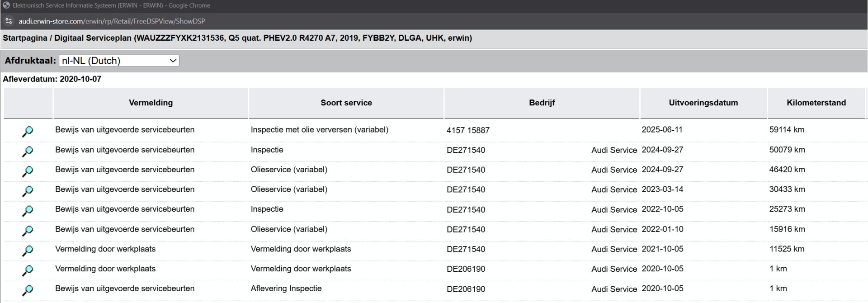The height and width of the screenshot is (303, 868).
Task: Select date 2025-06-11
Action: [x=662, y=130]
